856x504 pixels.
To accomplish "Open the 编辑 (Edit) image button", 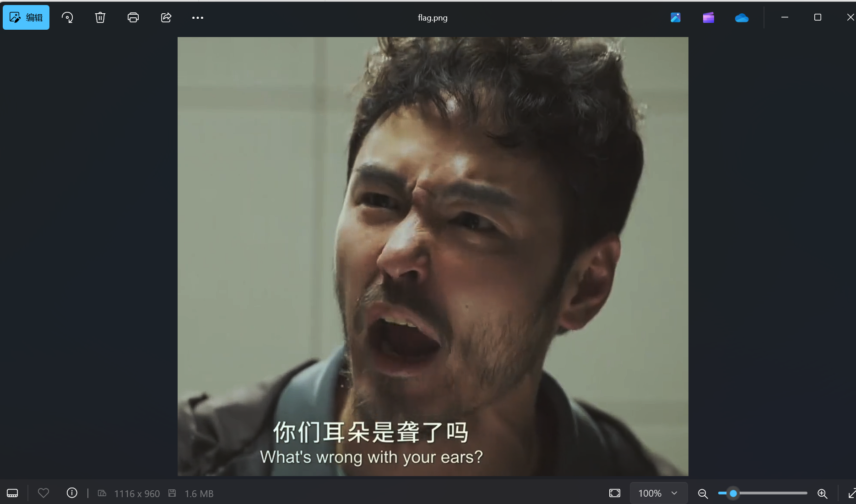I will [26, 17].
